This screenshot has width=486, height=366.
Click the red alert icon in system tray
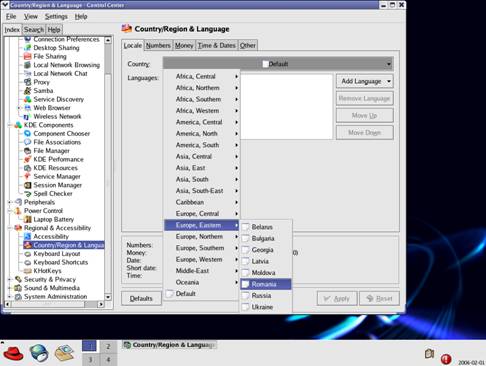(446, 359)
